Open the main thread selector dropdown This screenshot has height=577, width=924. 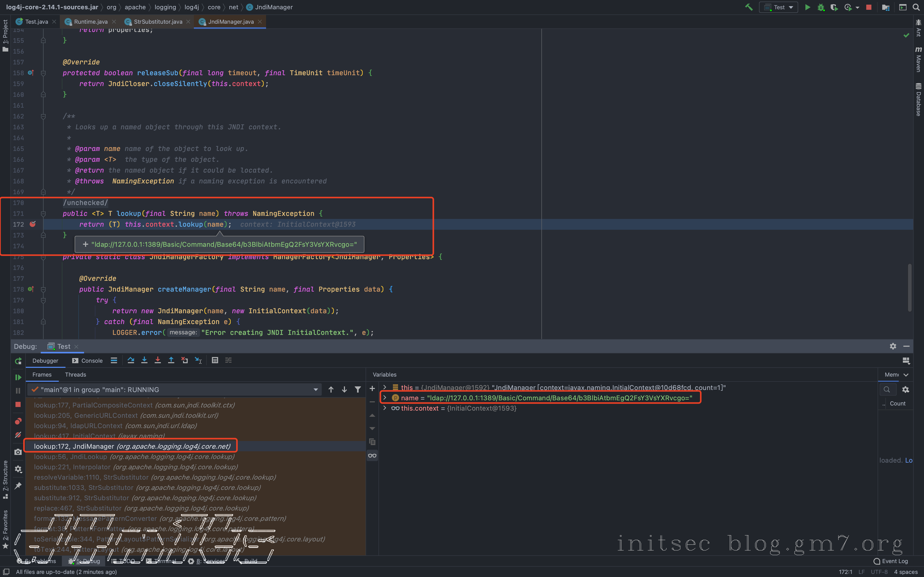(315, 390)
